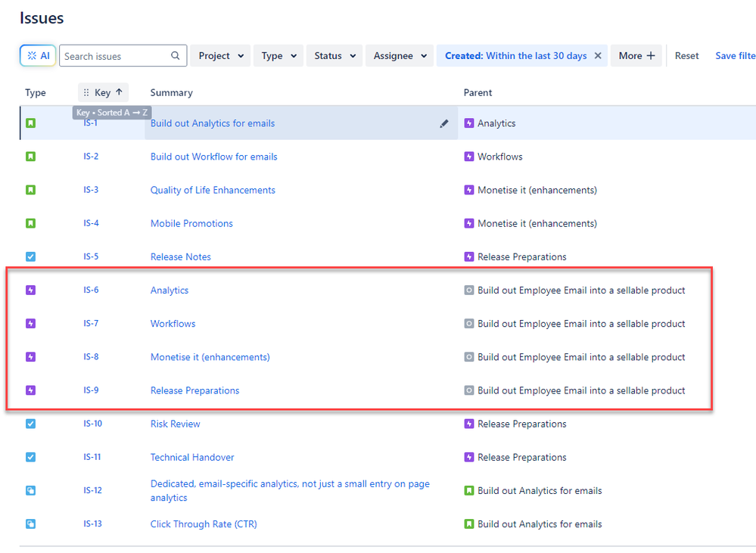Open Monetise it (enhancements) summary link for IS-8
756x553 pixels.
tap(210, 357)
